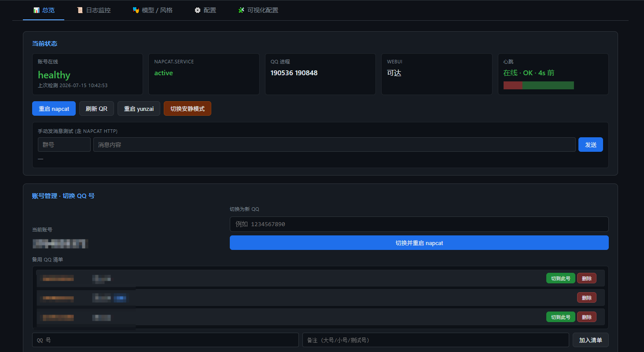Image resolution: width=644 pixels, height=352 pixels.
Task: Open the 可视化配置 tab
Action: (258, 10)
